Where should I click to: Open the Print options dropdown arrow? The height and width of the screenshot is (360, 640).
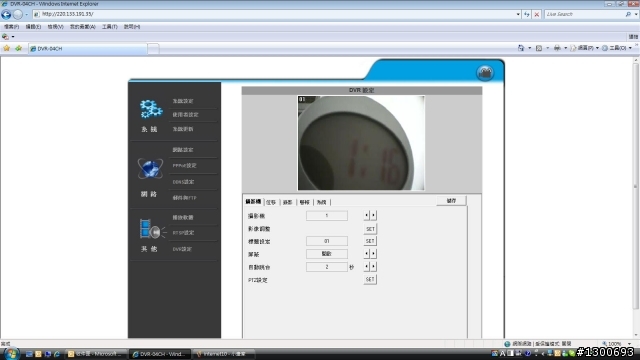565,48
